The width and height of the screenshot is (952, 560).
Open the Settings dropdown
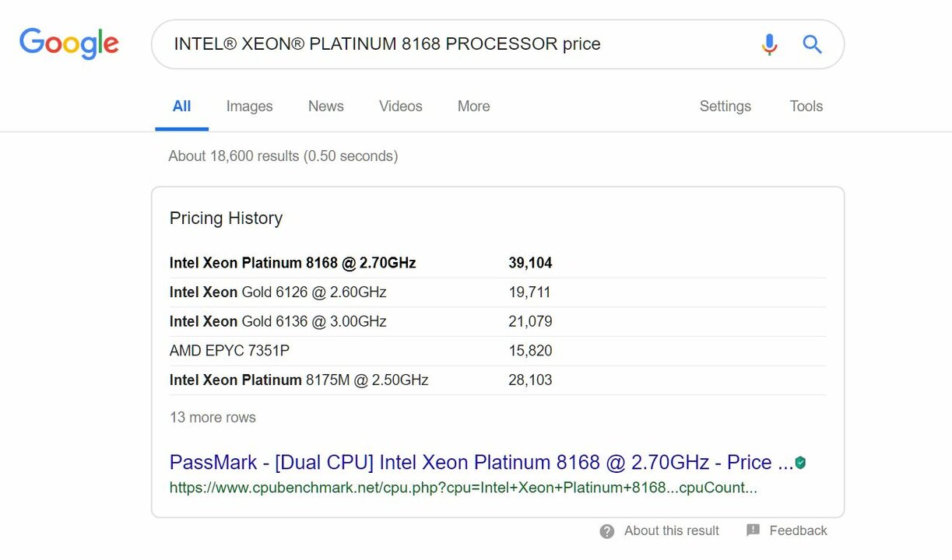725,107
